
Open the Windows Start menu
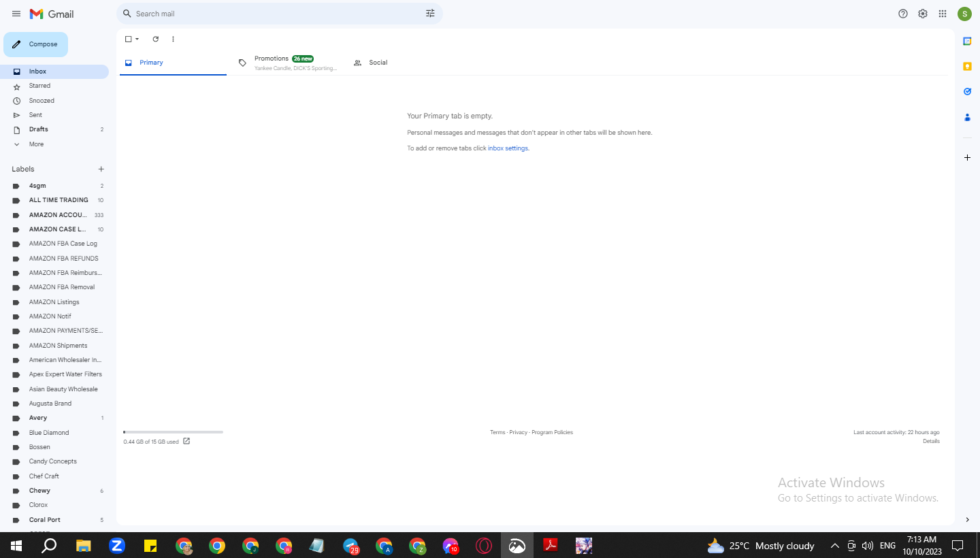(16, 546)
